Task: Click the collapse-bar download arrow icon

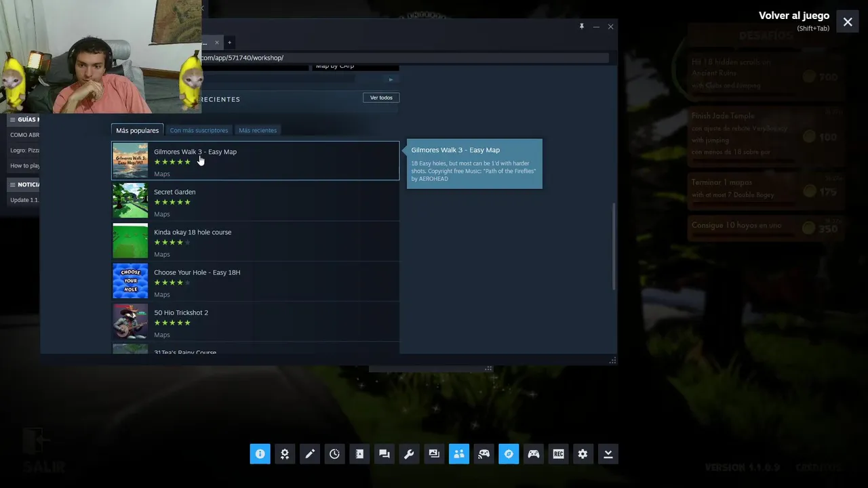Action: tap(608, 454)
